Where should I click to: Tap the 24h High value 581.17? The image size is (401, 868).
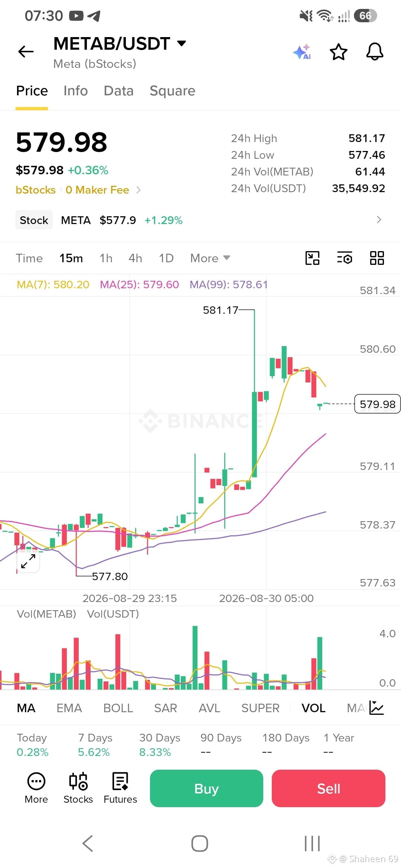click(x=367, y=138)
